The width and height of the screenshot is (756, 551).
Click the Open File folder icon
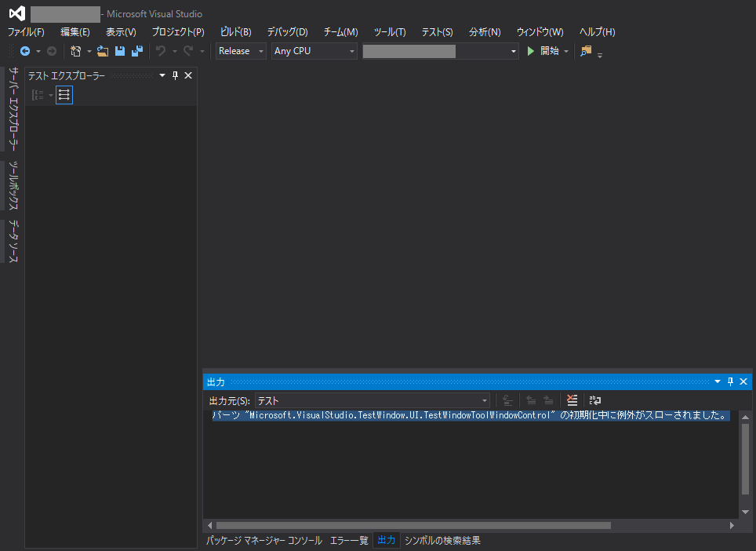click(x=102, y=51)
